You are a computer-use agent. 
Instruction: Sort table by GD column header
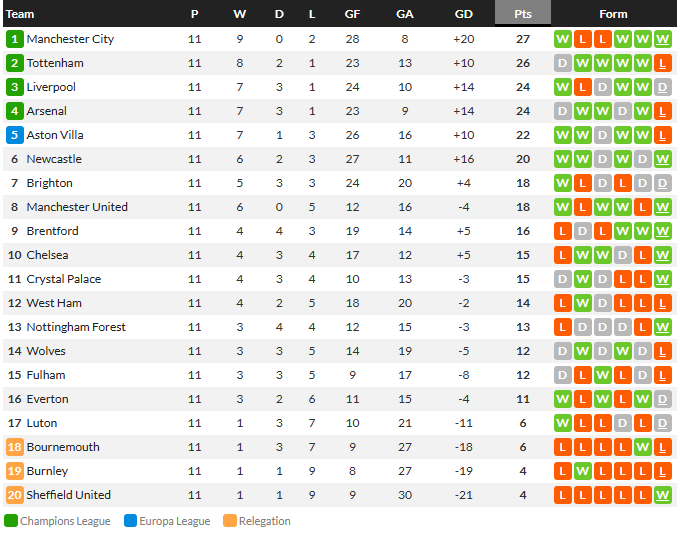[464, 14]
